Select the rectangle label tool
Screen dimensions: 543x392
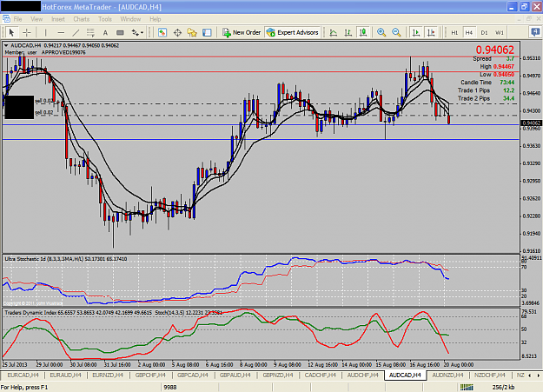120,32
